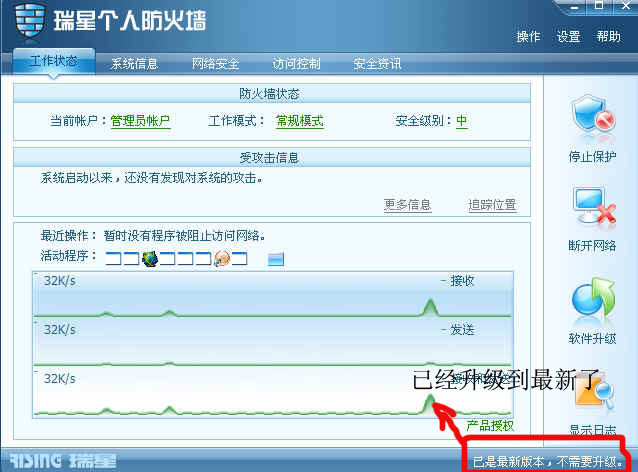Click the RISING 瑞星 logo at bottom left
The height and width of the screenshot is (472, 638).
63,461
